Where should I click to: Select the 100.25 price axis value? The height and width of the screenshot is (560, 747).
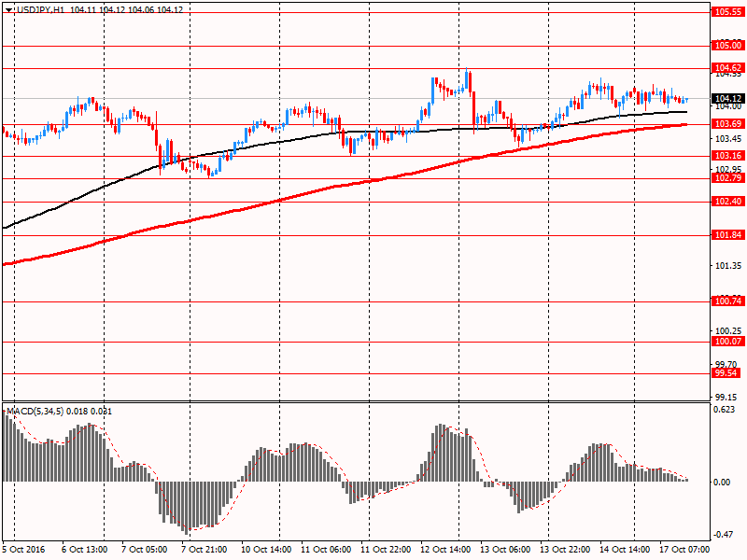pos(728,331)
